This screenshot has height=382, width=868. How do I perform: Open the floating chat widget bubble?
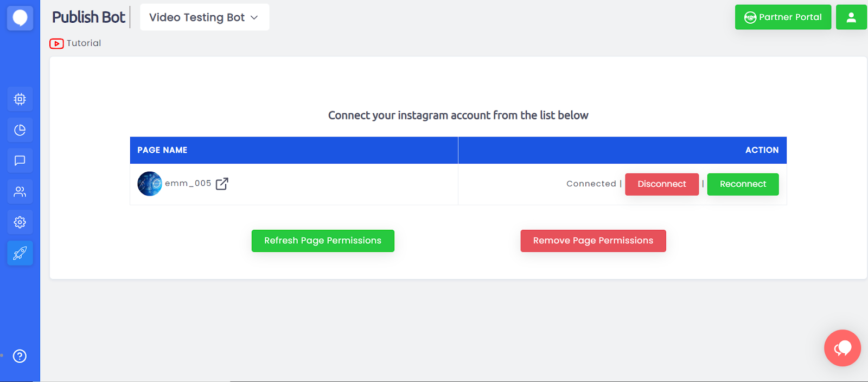click(842, 348)
